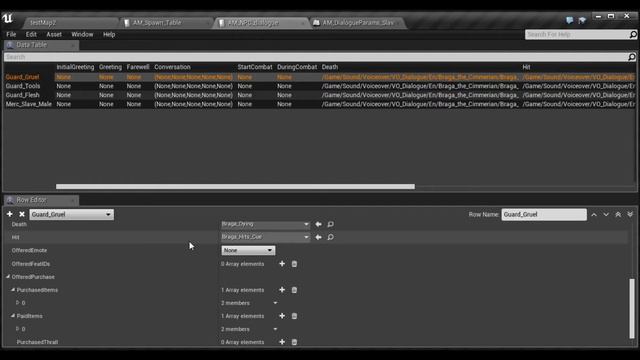
Task: Add element to OfferedFeatIDs array
Action: point(282,264)
